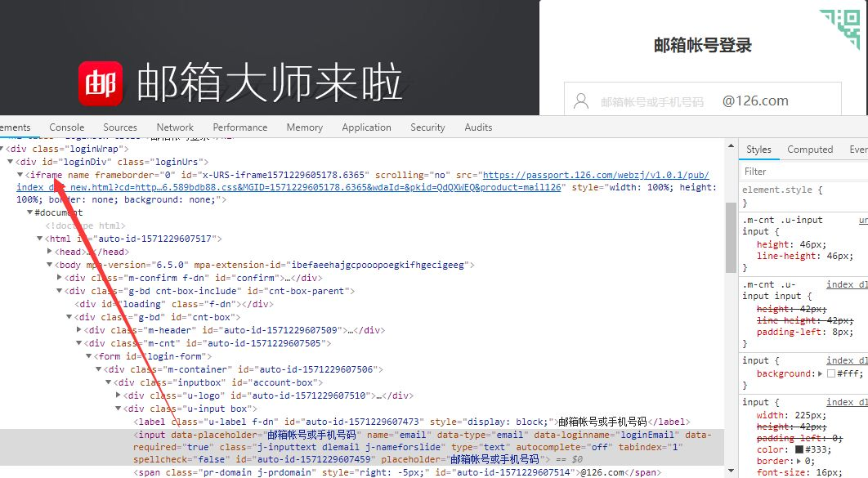
Task: Expand the u-logo div node
Action: pos(119,395)
